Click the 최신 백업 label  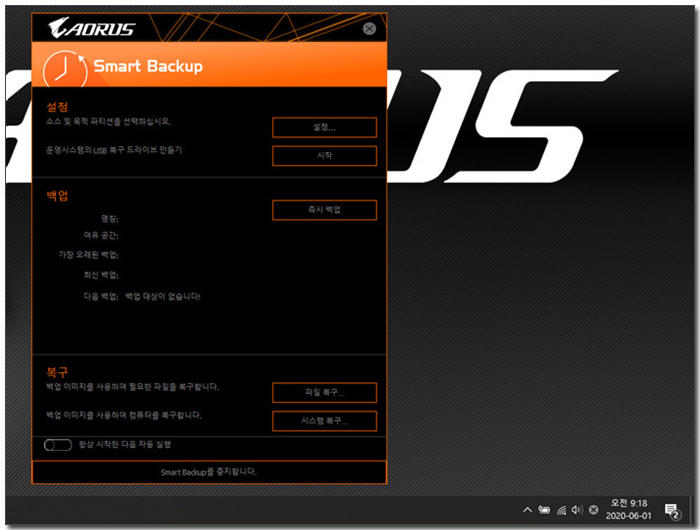101,275
